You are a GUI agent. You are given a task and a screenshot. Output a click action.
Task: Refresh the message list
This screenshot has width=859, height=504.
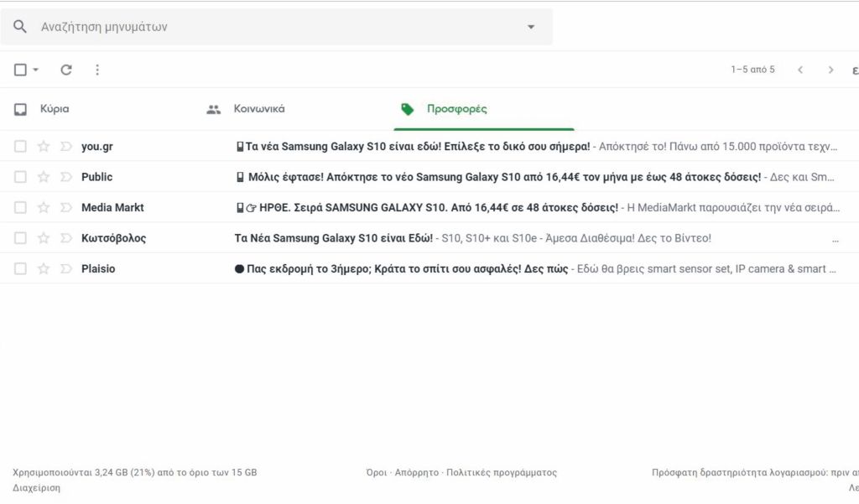pyautogui.click(x=66, y=70)
